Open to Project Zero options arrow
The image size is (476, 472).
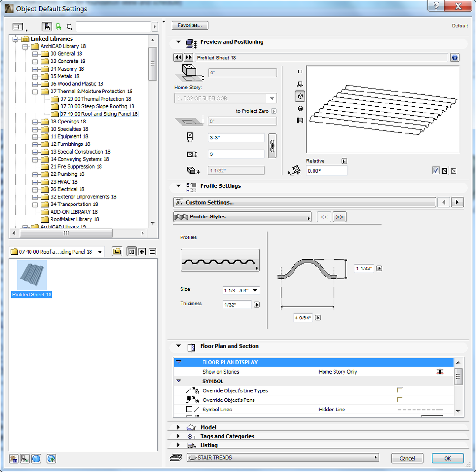pyautogui.click(x=273, y=111)
